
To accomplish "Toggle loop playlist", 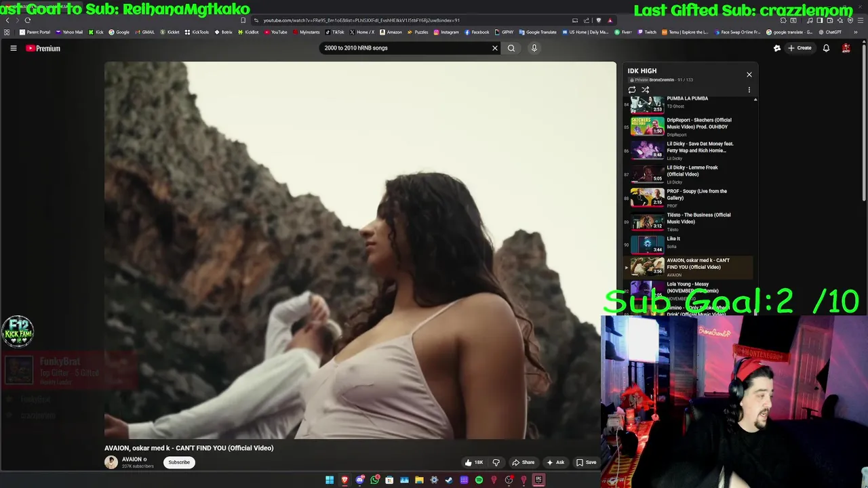I will click(x=632, y=89).
